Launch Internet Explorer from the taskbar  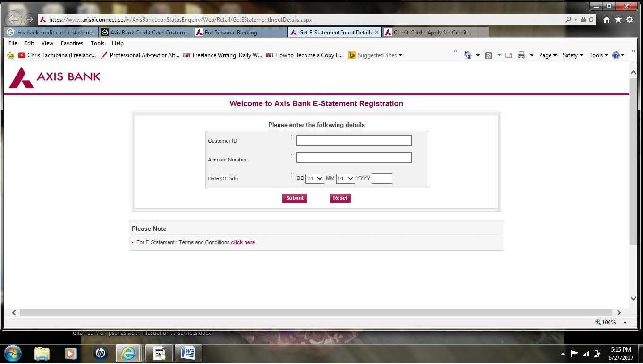128,353
